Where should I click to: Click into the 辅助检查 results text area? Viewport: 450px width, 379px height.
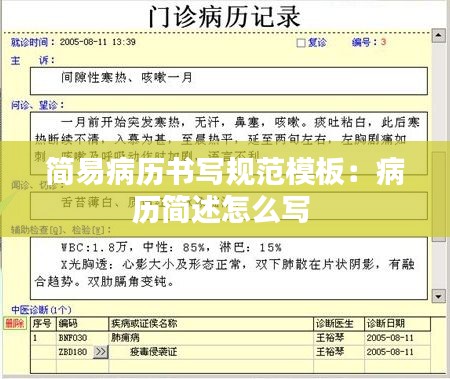(x=229, y=268)
